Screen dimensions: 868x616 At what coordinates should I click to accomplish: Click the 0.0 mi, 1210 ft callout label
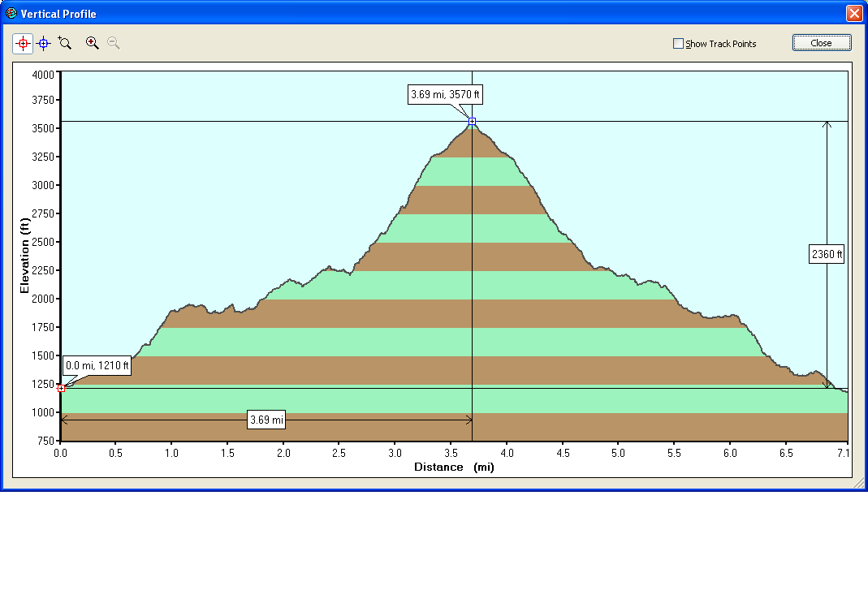97,365
